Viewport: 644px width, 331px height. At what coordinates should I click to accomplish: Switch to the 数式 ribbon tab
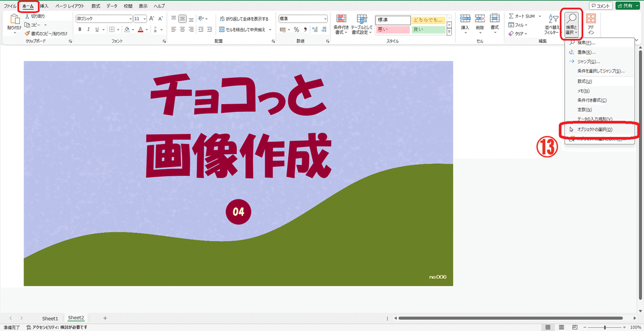click(95, 6)
